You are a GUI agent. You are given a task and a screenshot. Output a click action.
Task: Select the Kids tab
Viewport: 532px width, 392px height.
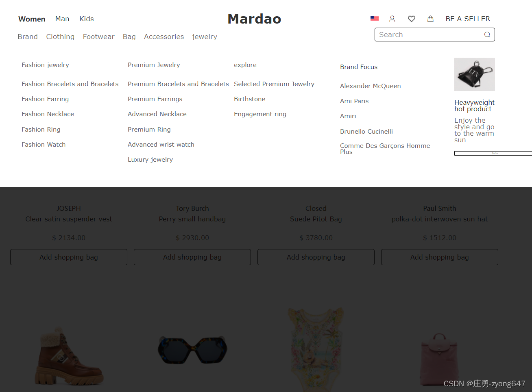[87, 19]
